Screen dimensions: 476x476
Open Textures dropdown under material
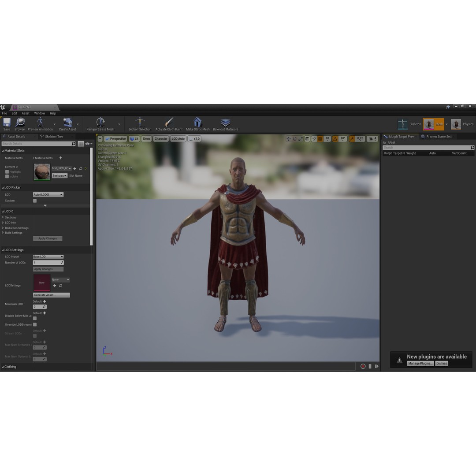pos(59,176)
